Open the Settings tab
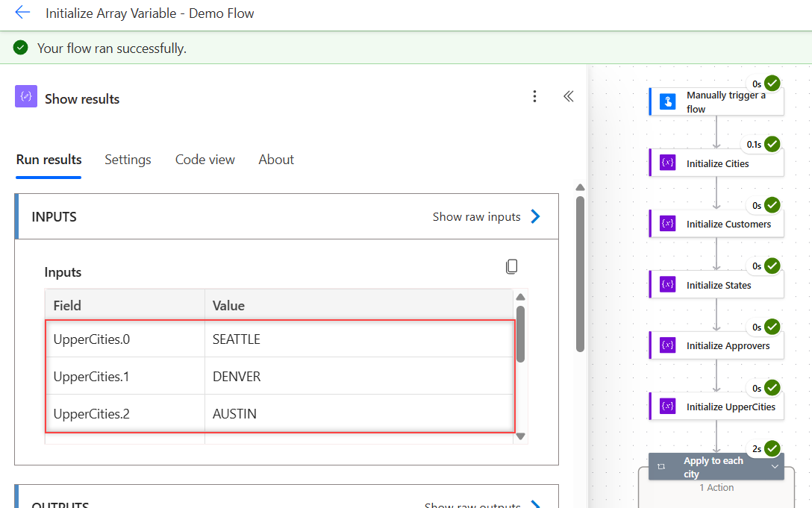 tap(128, 160)
